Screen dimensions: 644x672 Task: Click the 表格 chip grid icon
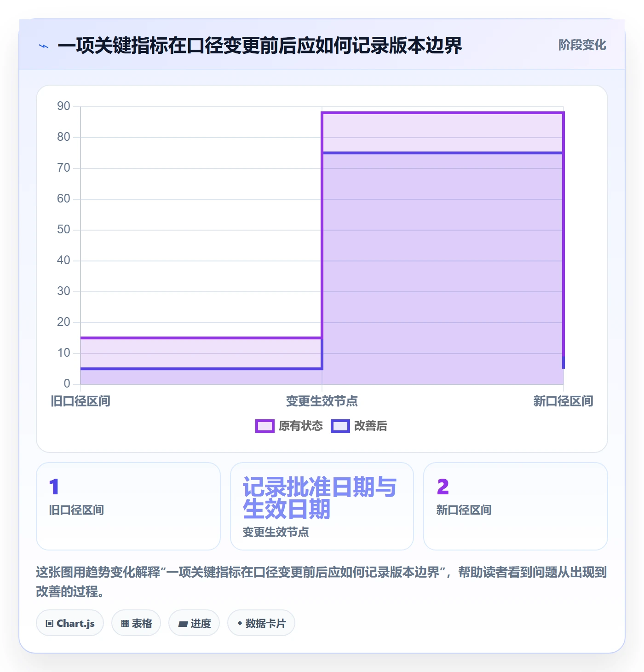click(x=125, y=624)
